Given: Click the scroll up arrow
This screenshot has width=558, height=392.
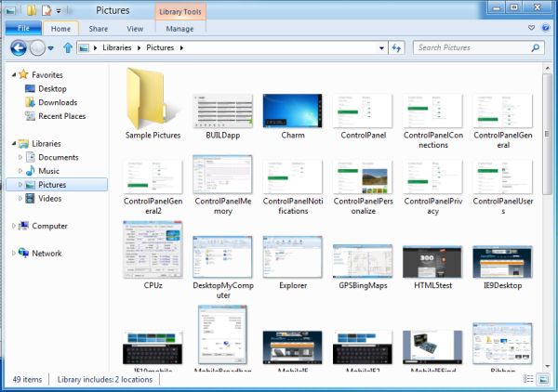Looking at the screenshot, I should coord(547,68).
